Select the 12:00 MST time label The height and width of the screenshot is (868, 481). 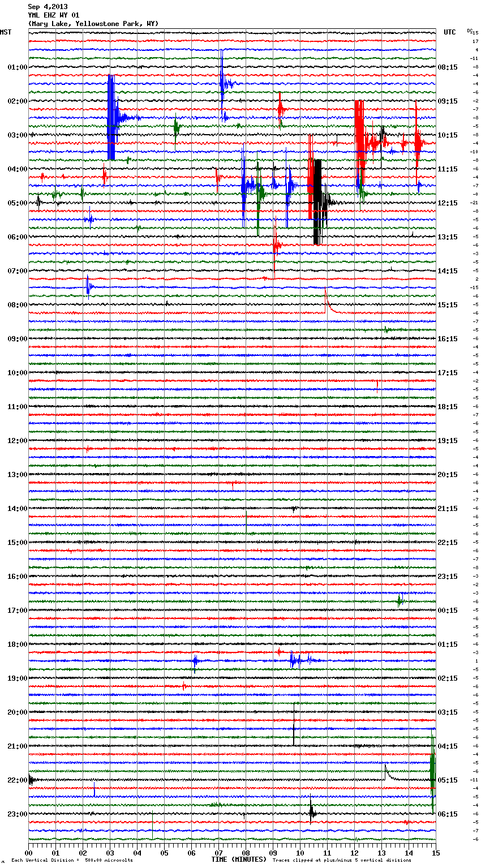pos(17,441)
